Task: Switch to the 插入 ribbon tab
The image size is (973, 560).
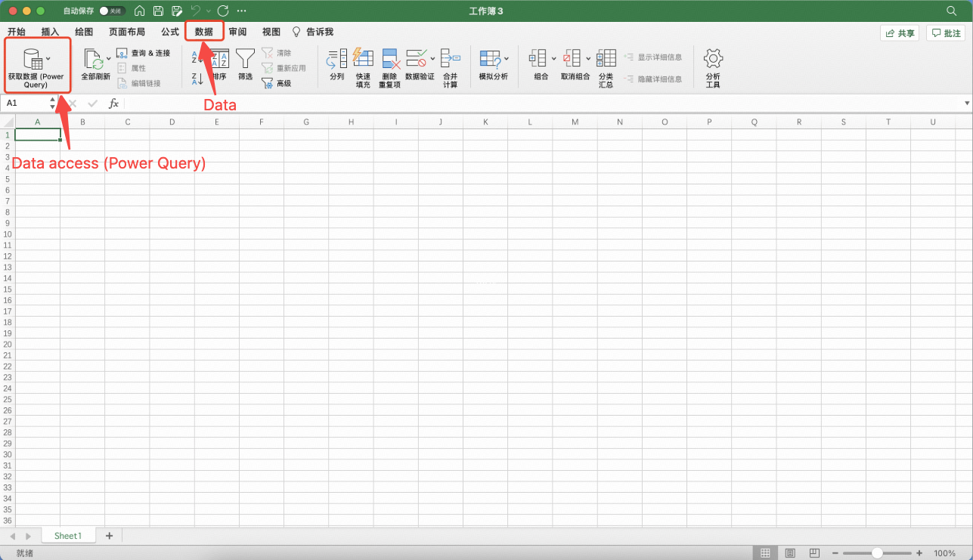Action: tap(50, 32)
